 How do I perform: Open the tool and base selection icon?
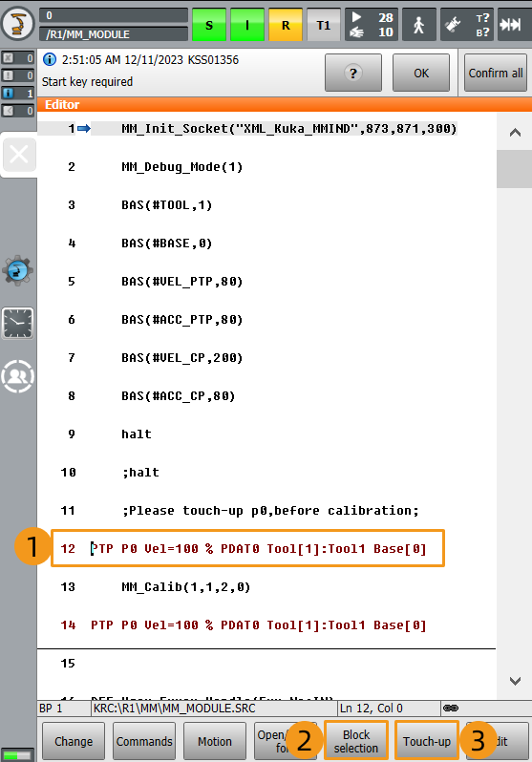(482, 25)
